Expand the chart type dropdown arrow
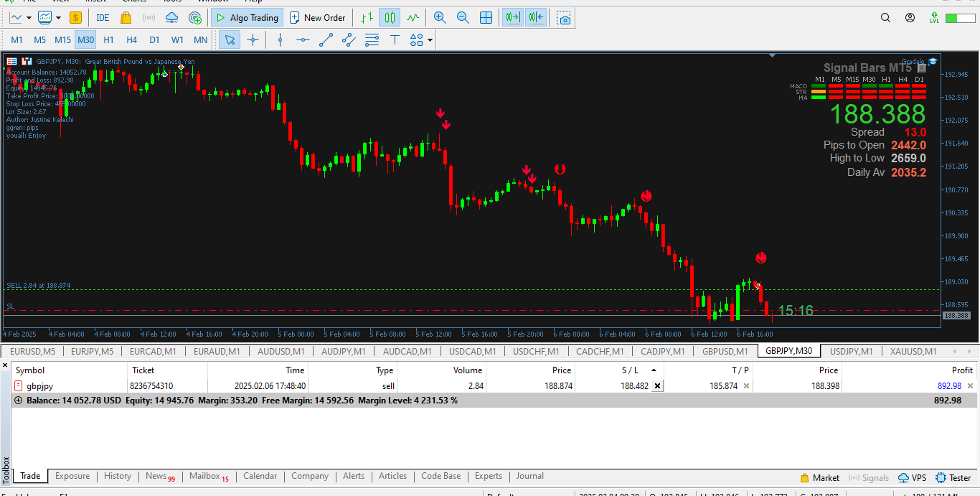Screen dimensions: 980x496 29,18
